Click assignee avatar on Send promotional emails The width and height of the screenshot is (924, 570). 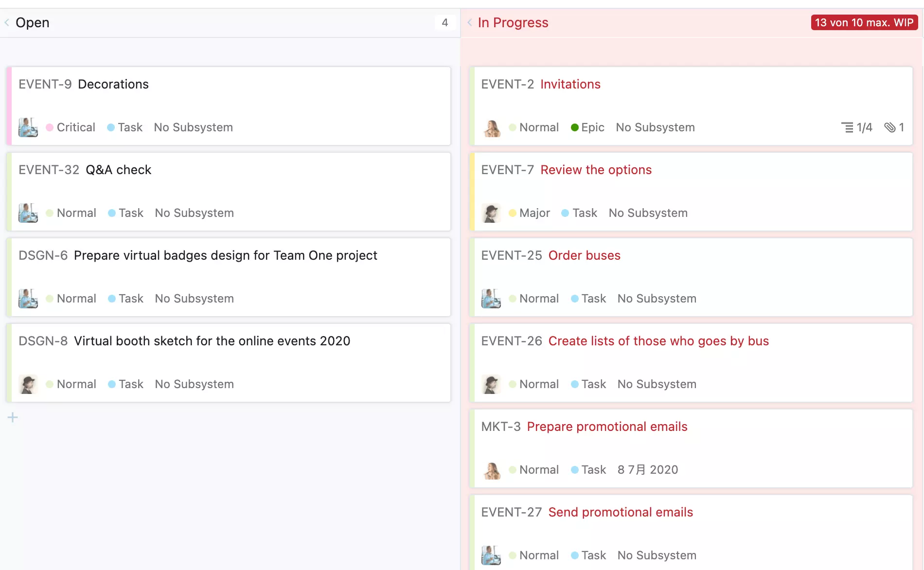[x=491, y=555]
